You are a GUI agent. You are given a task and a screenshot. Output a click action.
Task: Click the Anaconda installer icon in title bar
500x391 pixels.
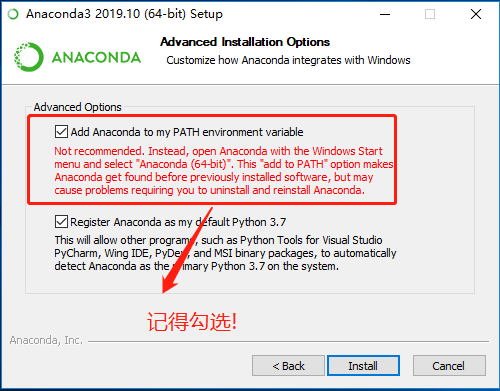pyautogui.click(x=13, y=14)
